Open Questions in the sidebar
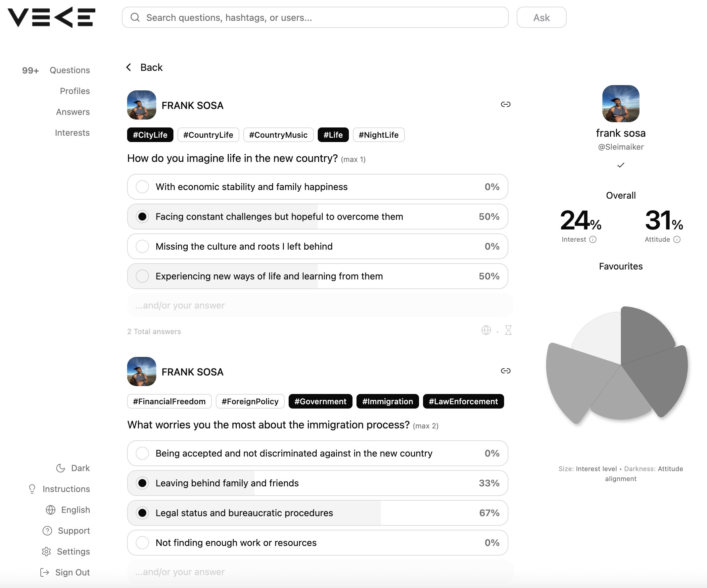707x588 pixels. [x=70, y=71]
